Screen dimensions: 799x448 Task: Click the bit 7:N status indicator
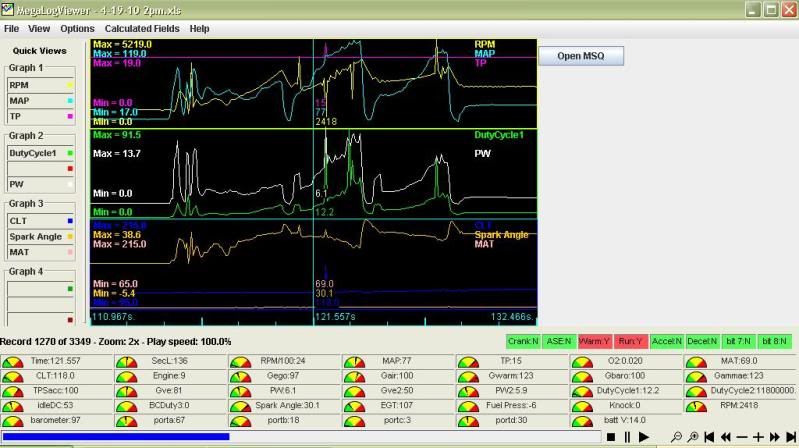click(x=738, y=341)
